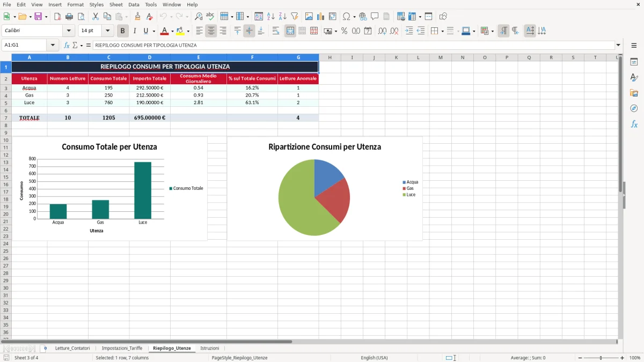The image size is (644, 362).
Task: Click the status bar zoom slider
Action: [601, 358]
